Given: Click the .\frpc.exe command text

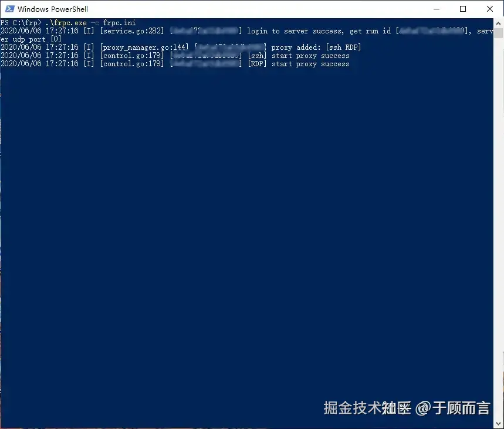Looking at the screenshot, I should click(x=66, y=23).
